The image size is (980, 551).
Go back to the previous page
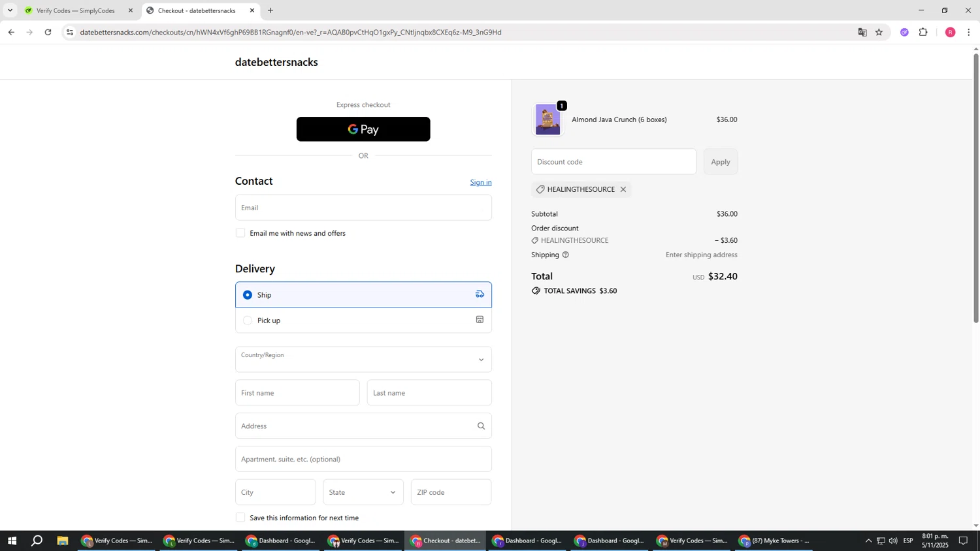click(x=11, y=32)
